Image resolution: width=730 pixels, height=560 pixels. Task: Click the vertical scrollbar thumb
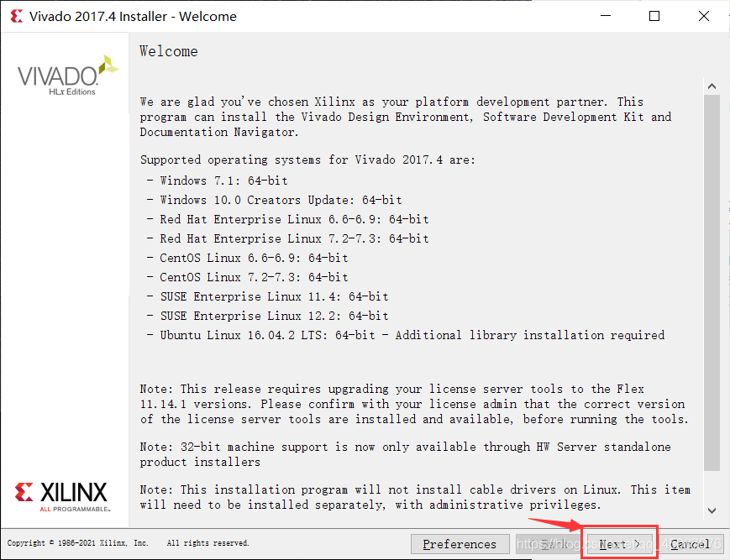pyautogui.click(x=712, y=283)
